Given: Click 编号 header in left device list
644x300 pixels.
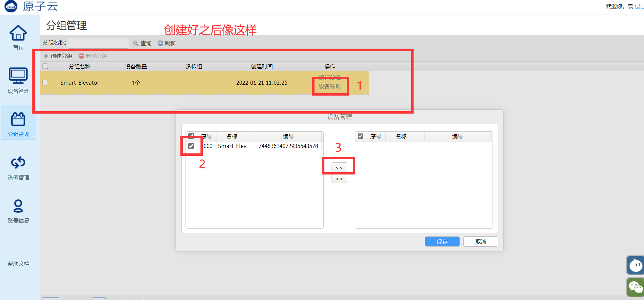Looking at the screenshot, I should click(288, 136).
